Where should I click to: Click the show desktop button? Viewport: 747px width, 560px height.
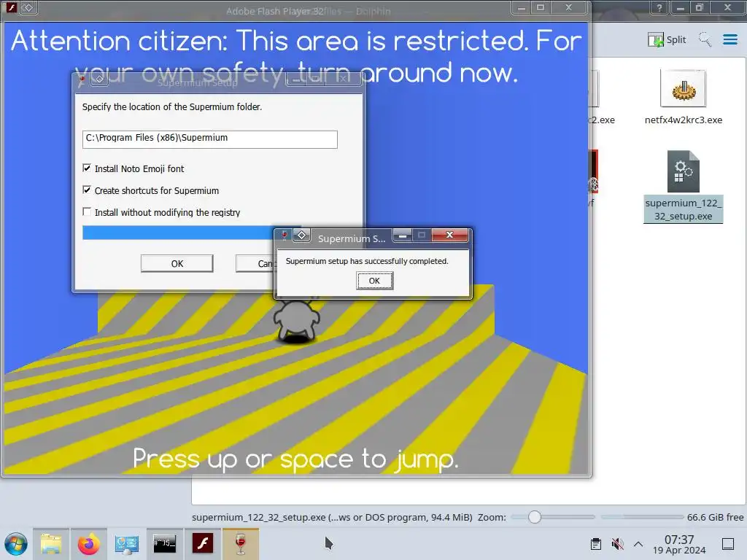(x=728, y=544)
